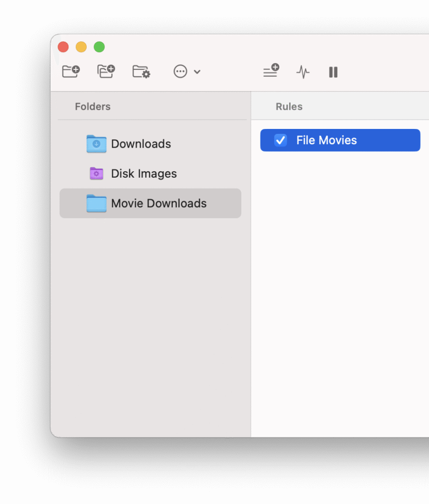
Task: Select the Disk Images folder icon
Action: pyautogui.click(x=97, y=173)
